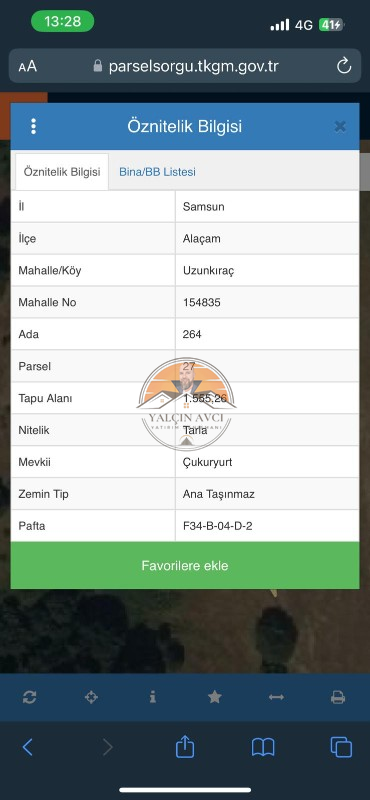The height and width of the screenshot is (800, 370).
Task: Tap the Pafta value F34-B-04-D-2
Action: coord(217,526)
